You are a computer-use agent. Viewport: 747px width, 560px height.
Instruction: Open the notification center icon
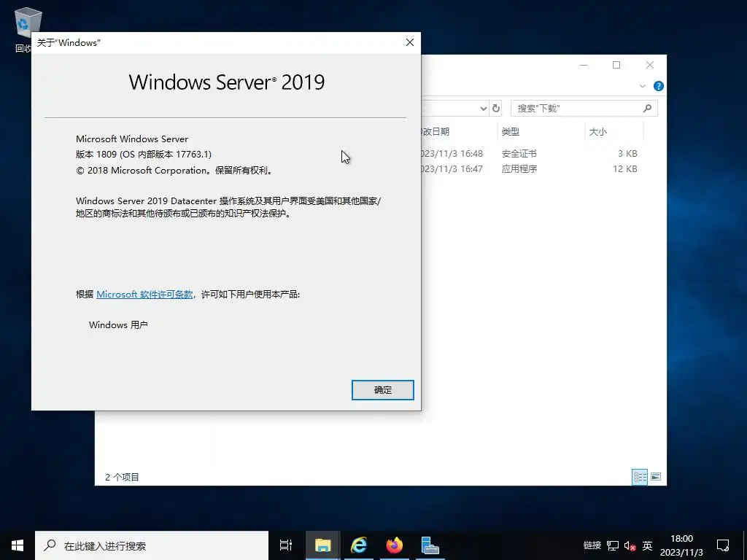click(723, 545)
